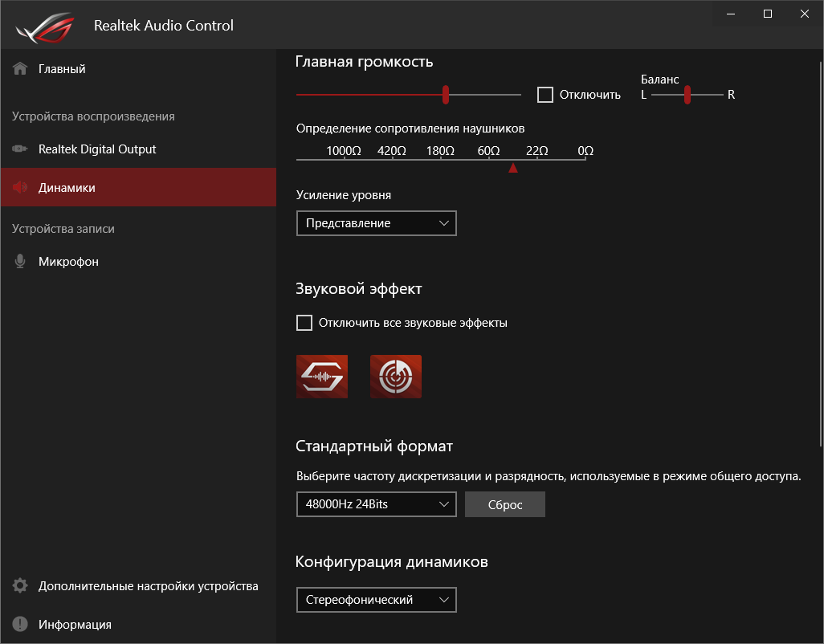This screenshot has height=644, width=824.
Task: Expand the Стереофонический speaker configuration dropdown
Action: coord(376,600)
